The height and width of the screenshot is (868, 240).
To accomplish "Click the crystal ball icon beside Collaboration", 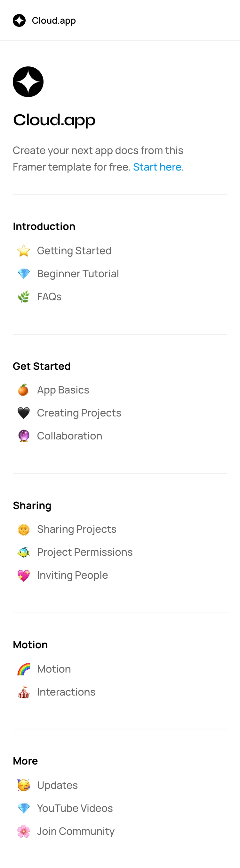I will pyautogui.click(x=24, y=436).
